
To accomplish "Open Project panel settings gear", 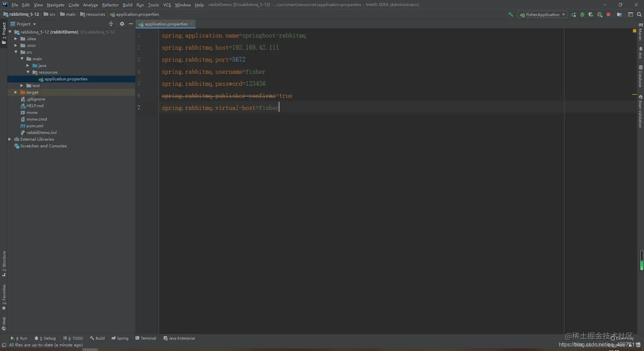I will click(x=122, y=24).
